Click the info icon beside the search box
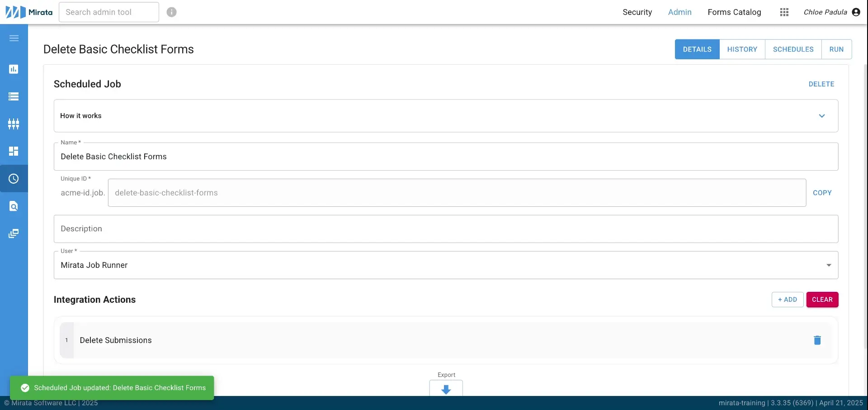This screenshot has height=410, width=868. coord(171,12)
